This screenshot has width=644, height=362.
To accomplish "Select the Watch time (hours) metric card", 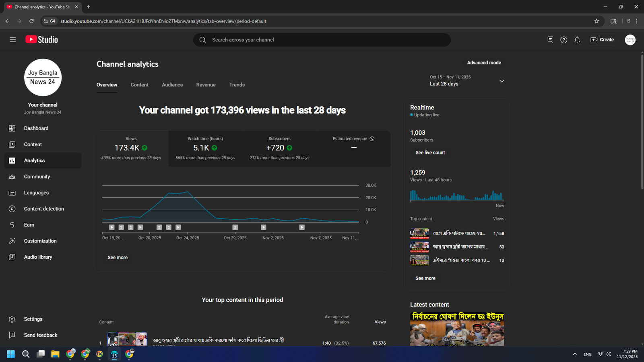I will [205, 148].
